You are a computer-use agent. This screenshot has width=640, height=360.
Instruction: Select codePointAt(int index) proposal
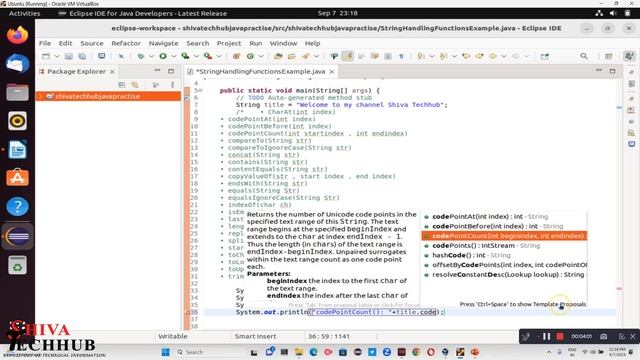pyautogui.click(x=504, y=216)
